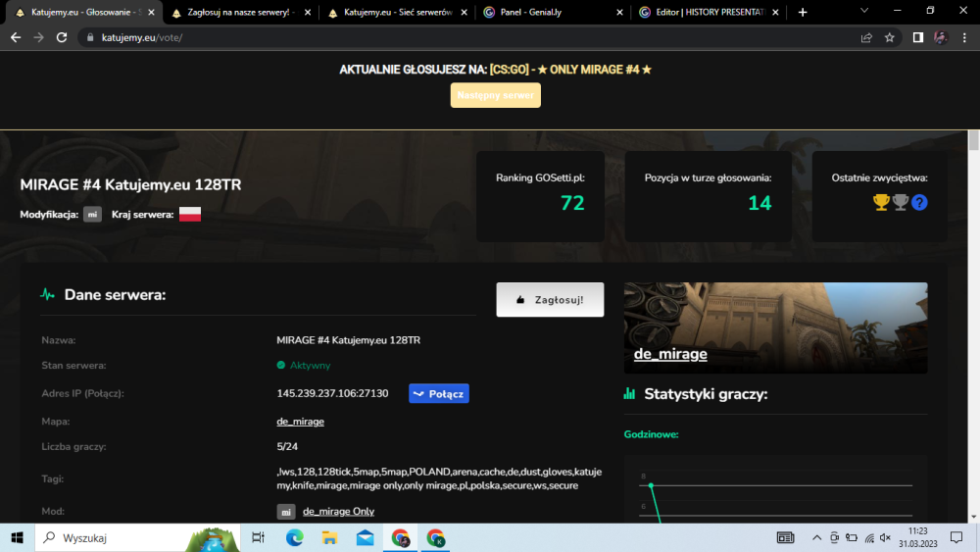The width and height of the screenshot is (980, 552).
Task: Click the player count '5/24'
Action: (x=287, y=446)
